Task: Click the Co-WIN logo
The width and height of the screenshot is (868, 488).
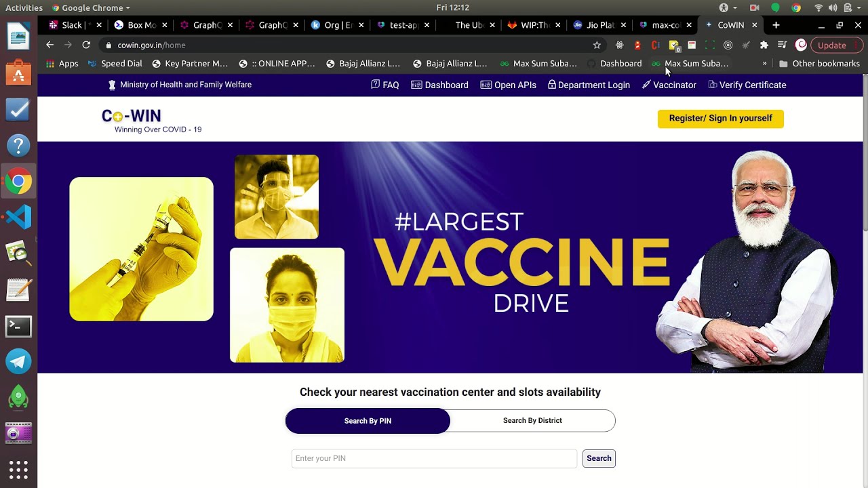Action: (x=151, y=121)
